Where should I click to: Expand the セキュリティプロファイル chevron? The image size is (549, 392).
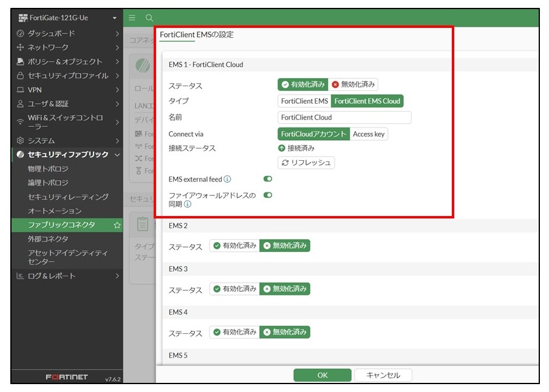coord(117,76)
